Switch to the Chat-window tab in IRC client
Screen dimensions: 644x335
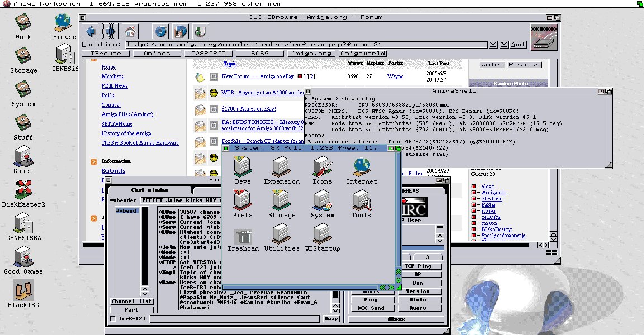pos(149,190)
